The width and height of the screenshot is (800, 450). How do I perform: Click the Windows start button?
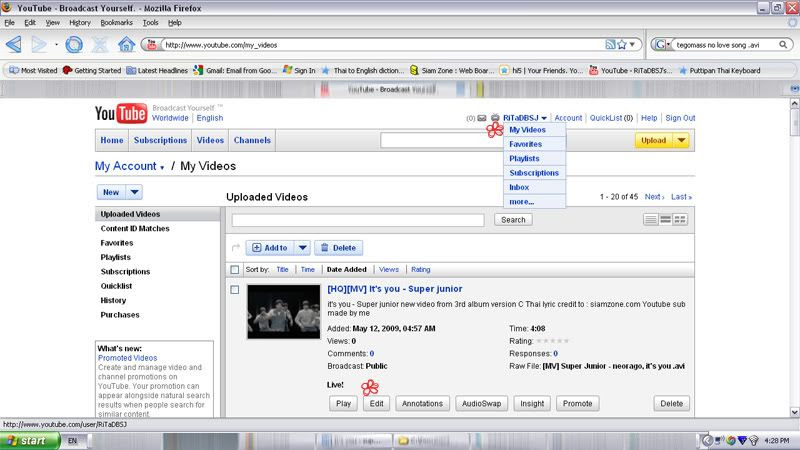click(30, 441)
